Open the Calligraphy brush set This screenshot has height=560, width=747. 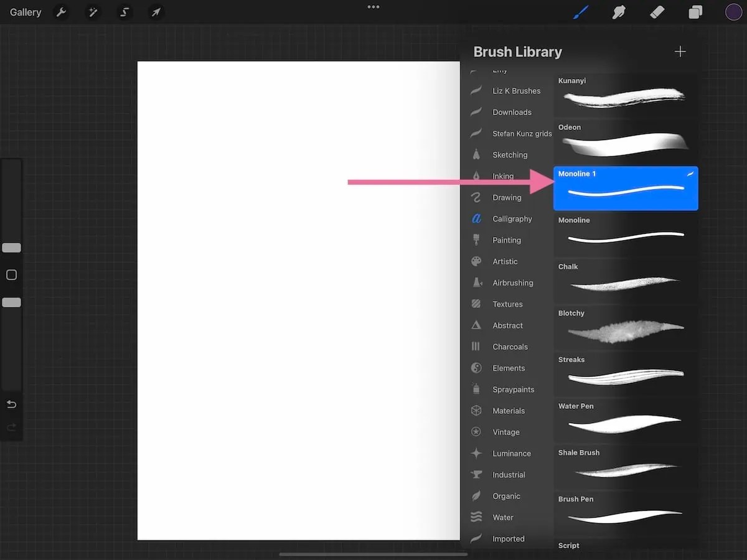(512, 218)
